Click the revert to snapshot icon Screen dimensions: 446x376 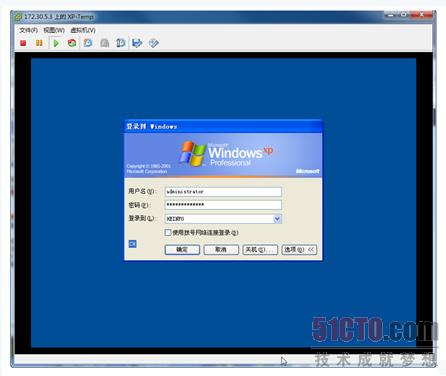[105, 43]
